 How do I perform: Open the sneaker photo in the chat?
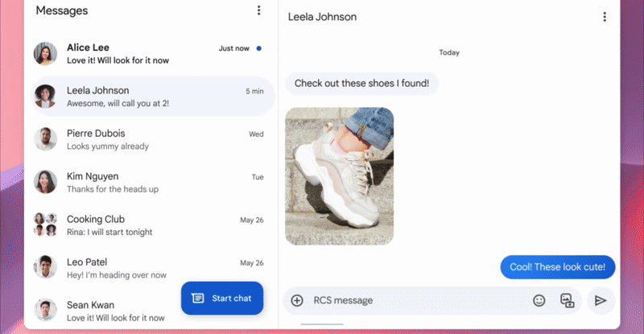point(339,176)
